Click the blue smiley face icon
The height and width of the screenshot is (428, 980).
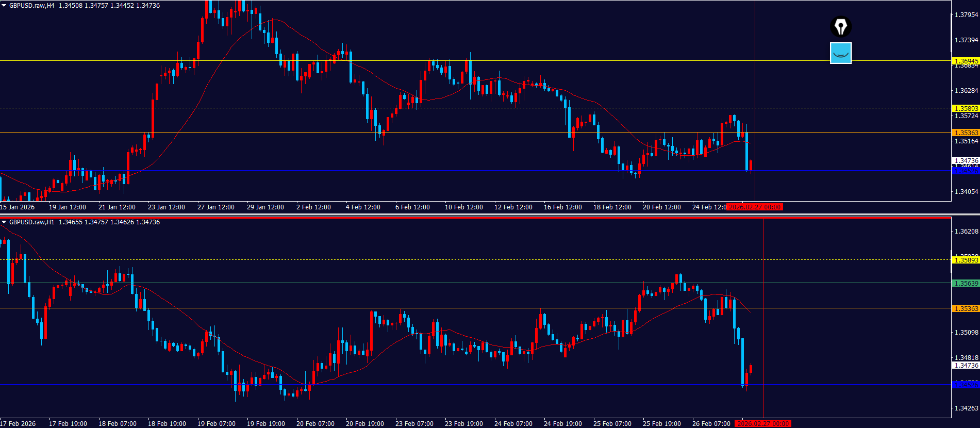pyautogui.click(x=841, y=53)
